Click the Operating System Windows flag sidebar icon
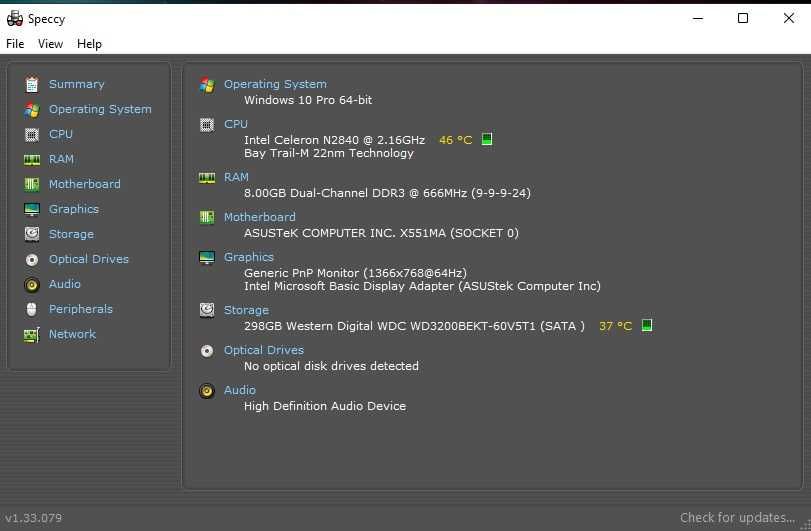The height and width of the screenshot is (531, 811). tap(32, 110)
